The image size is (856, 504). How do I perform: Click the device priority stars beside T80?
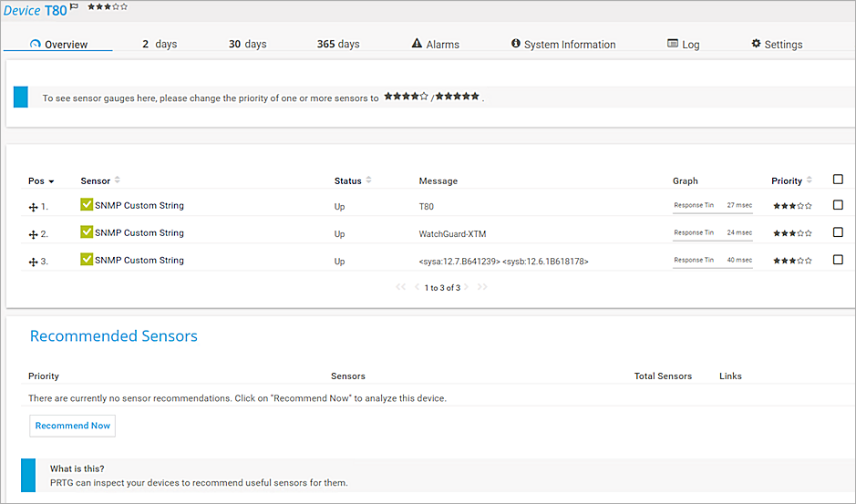coord(108,7)
